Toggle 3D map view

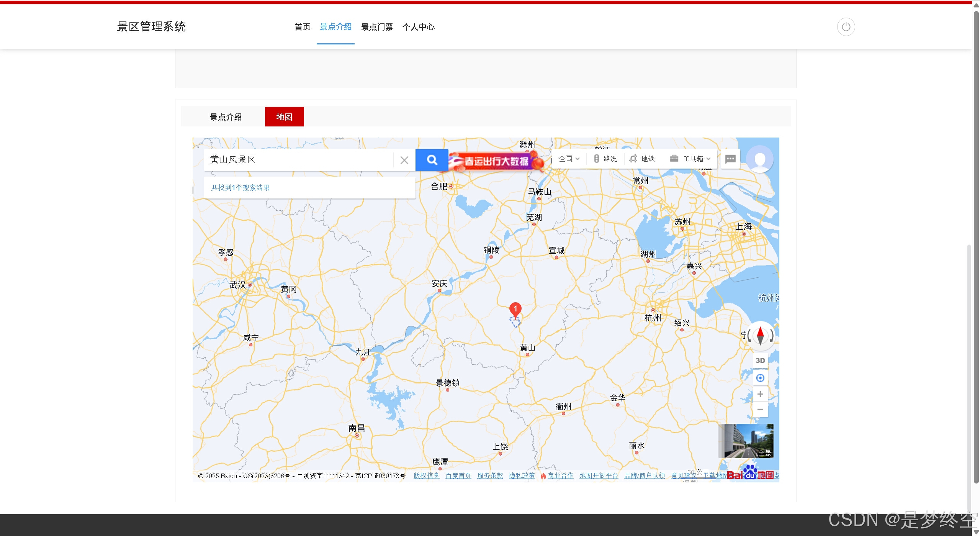760,360
